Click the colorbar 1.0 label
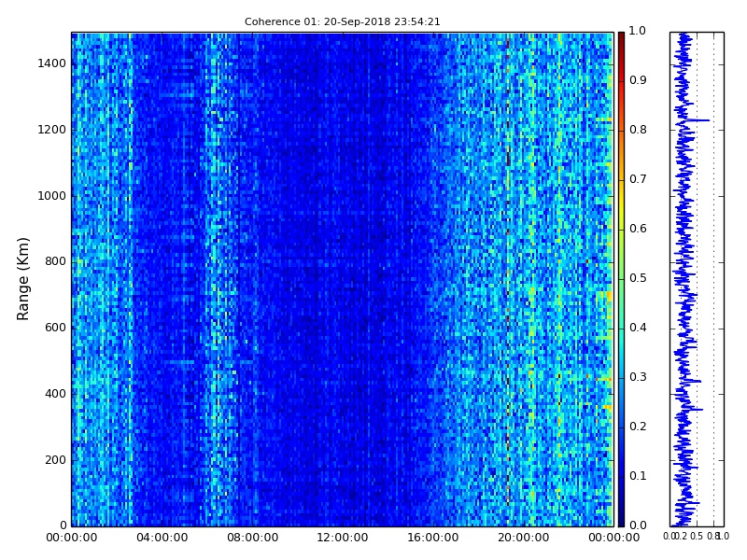This screenshot has width=747, height=560. 638,31
